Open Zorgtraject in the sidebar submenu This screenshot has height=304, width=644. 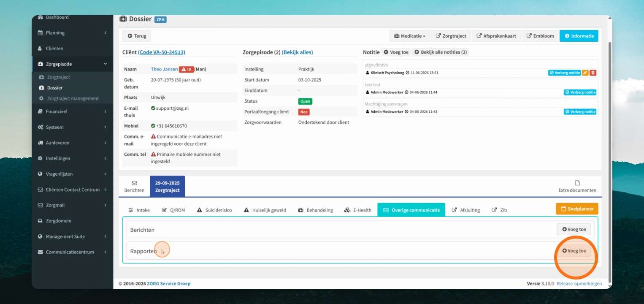tap(59, 77)
